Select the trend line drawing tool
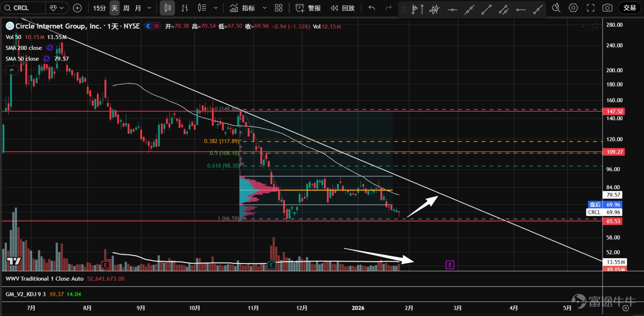The image size is (644, 316). click(469, 9)
